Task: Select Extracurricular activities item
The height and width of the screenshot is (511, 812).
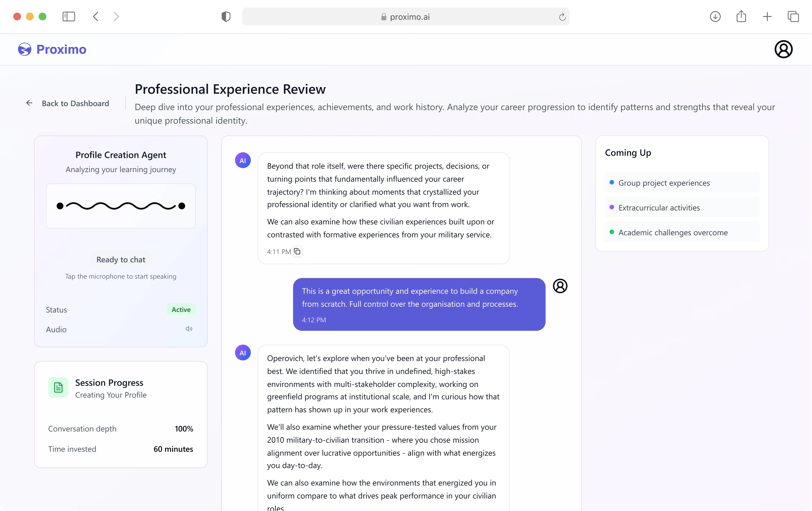Action: [659, 208]
